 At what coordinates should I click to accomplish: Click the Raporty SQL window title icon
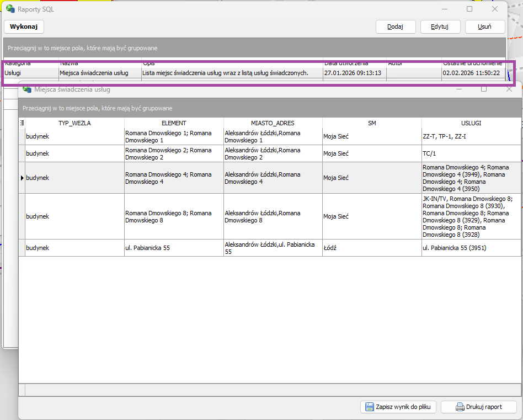10,9
